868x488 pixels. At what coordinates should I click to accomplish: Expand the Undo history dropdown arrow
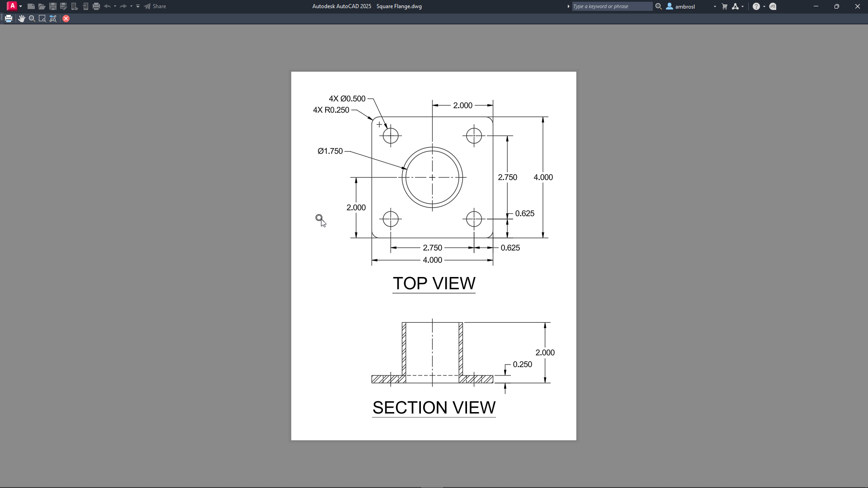tap(115, 6)
